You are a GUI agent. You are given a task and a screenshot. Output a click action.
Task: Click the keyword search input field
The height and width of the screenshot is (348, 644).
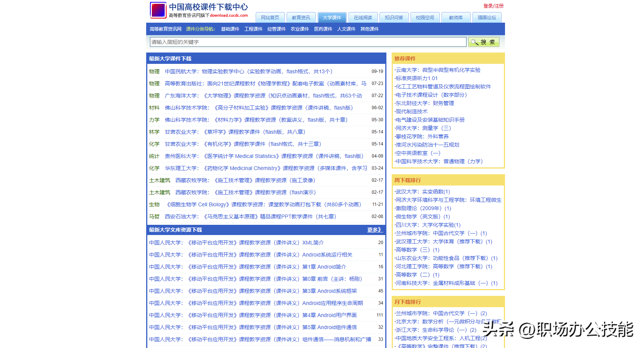click(308, 42)
